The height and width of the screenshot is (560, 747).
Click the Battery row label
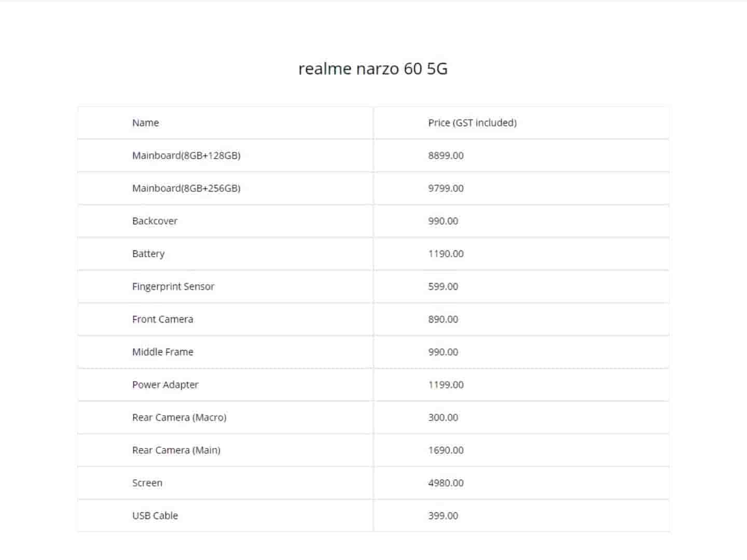[148, 254]
